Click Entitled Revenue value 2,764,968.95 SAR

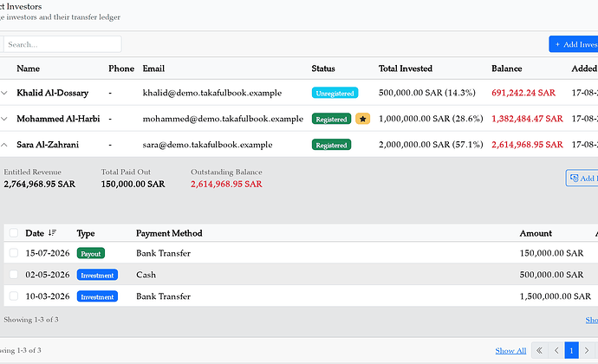(40, 184)
